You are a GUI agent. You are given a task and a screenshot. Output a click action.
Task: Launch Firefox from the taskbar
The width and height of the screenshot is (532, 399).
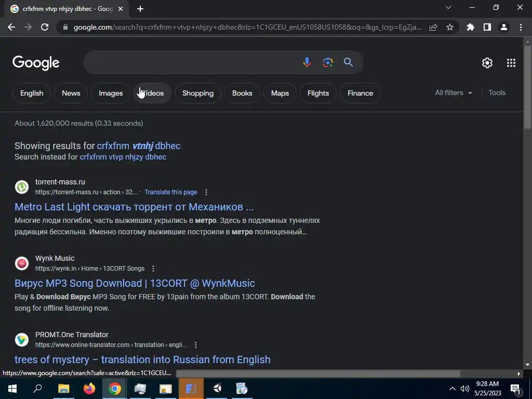[x=89, y=389]
